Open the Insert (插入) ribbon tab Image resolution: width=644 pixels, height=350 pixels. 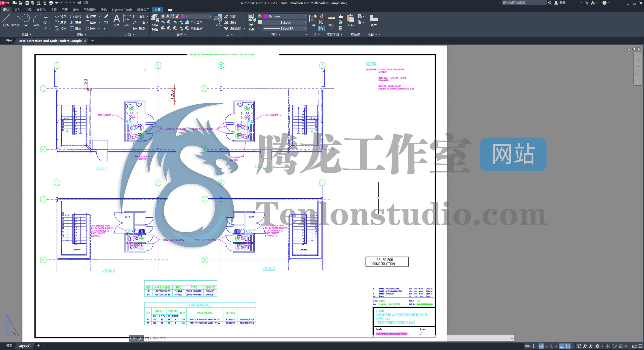pyautogui.click(x=17, y=10)
